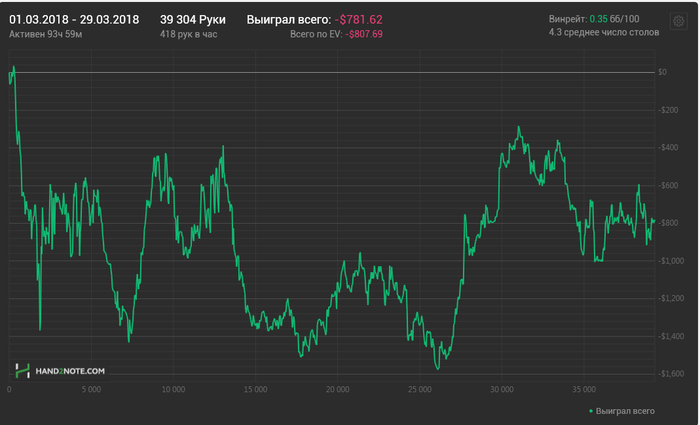Click the date range 01.03.2018 - 29.03.2018
Screen dimensions: 700x425
(74, 20)
